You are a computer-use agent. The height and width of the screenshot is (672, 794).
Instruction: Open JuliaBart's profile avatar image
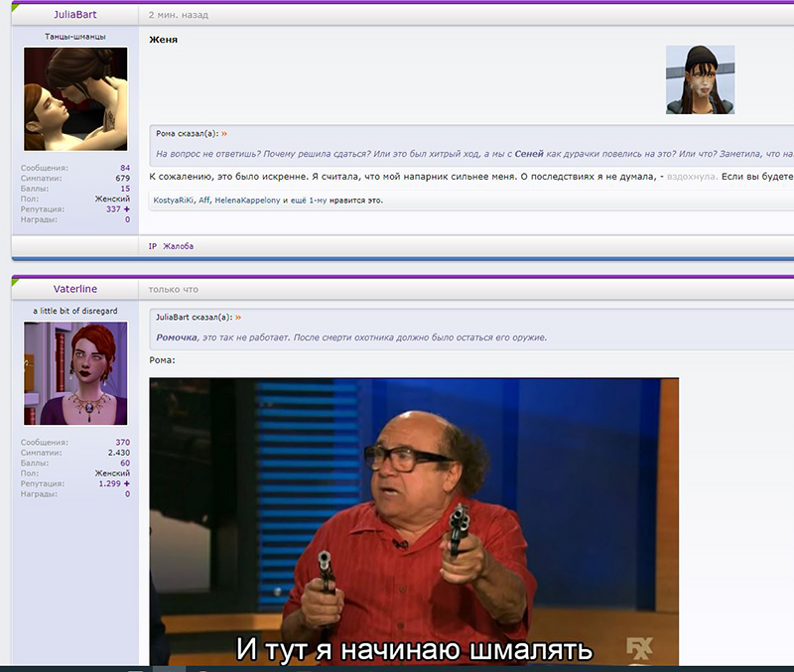75,97
